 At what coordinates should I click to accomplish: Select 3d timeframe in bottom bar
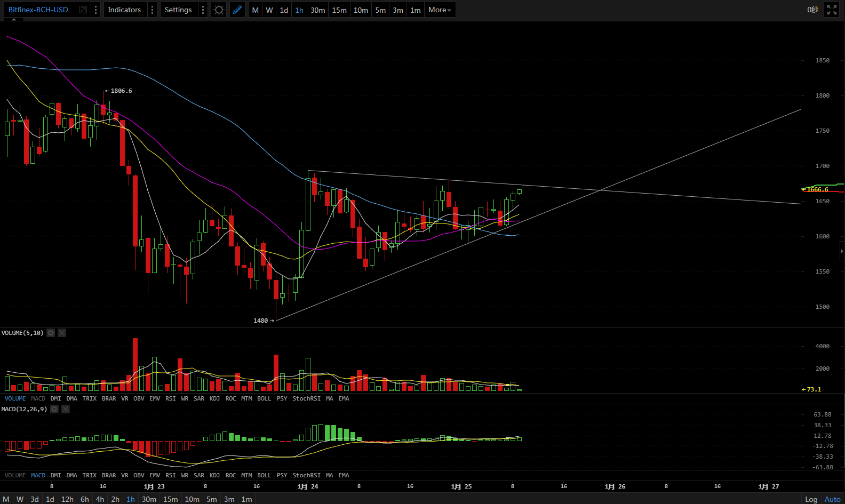[x=35, y=499]
